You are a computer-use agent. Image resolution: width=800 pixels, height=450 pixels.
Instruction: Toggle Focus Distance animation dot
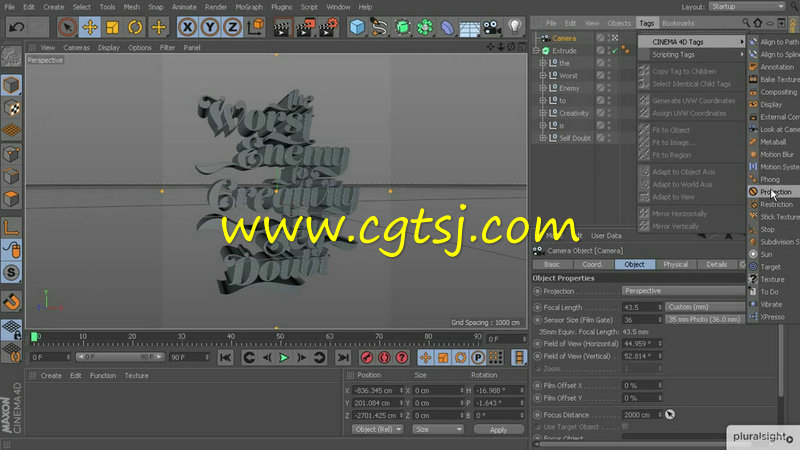pyautogui.click(x=537, y=415)
